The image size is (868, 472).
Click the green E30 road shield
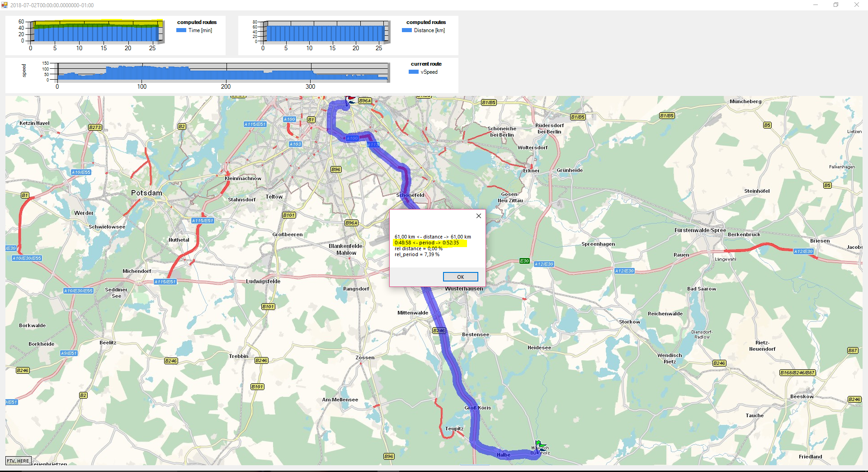[x=524, y=261]
